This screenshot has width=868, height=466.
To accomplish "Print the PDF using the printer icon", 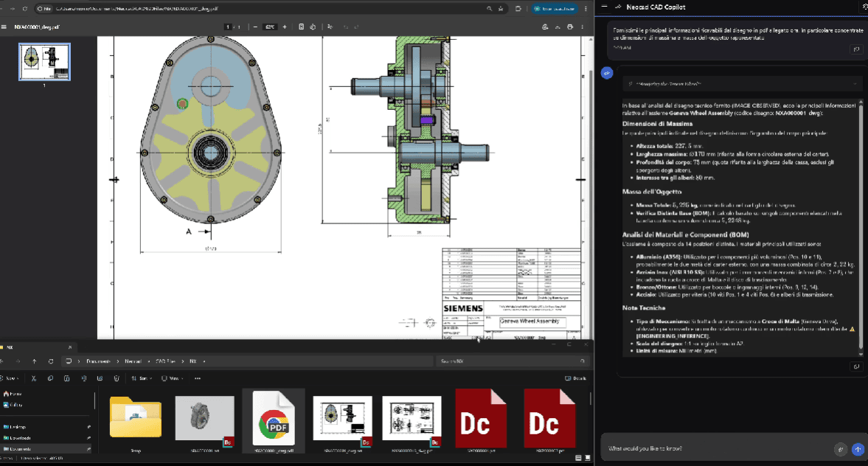I will pos(569,27).
